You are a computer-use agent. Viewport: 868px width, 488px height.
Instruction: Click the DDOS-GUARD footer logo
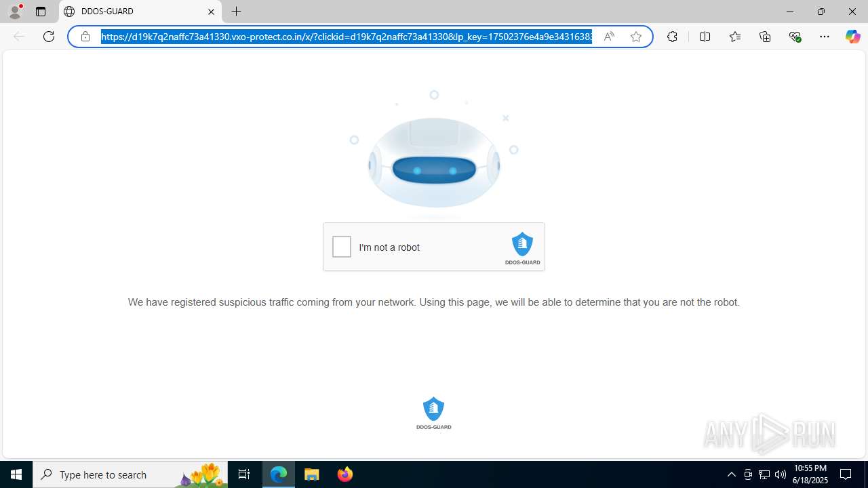[x=433, y=413]
